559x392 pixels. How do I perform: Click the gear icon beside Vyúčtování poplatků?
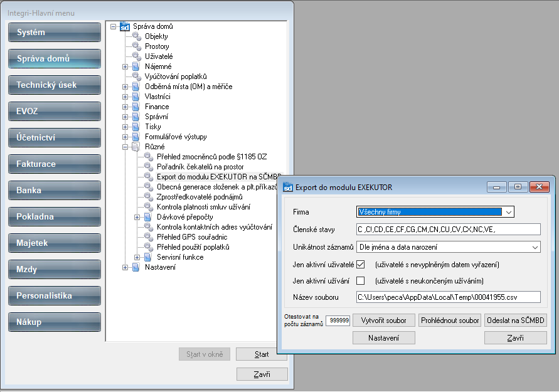point(137,77)
